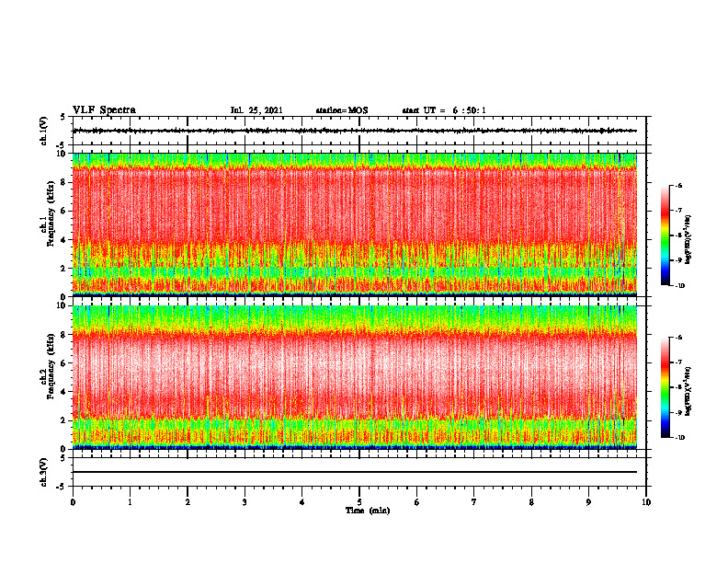Click the ch.2 color scale log(PSD) unit label

688,391
